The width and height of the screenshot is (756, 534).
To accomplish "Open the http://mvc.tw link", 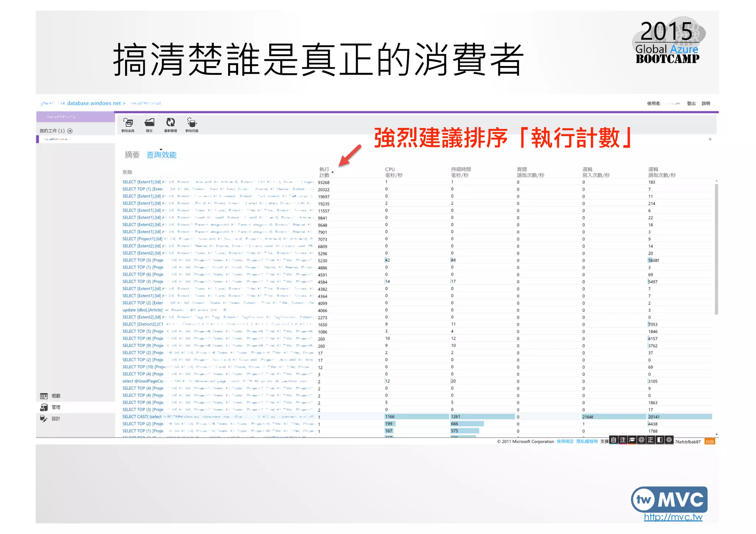I will (x=673, y=517).
